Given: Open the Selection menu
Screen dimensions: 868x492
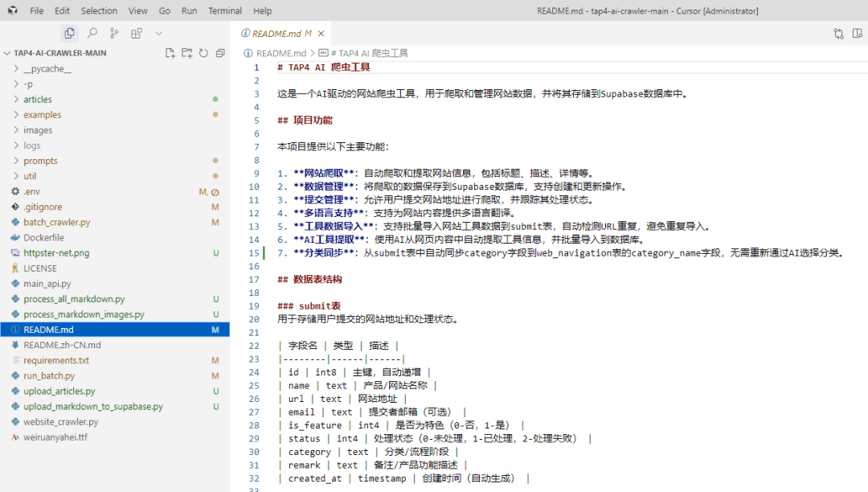Looking at the screenshot, I should click(x=99, y=10).
